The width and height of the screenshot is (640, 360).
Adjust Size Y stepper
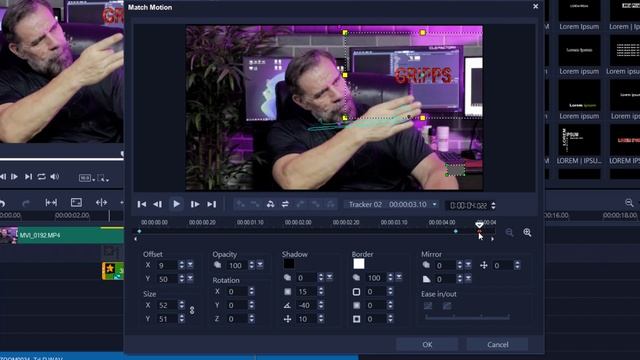(182, 319)
